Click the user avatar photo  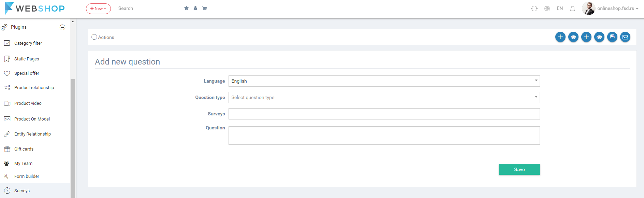588,8
